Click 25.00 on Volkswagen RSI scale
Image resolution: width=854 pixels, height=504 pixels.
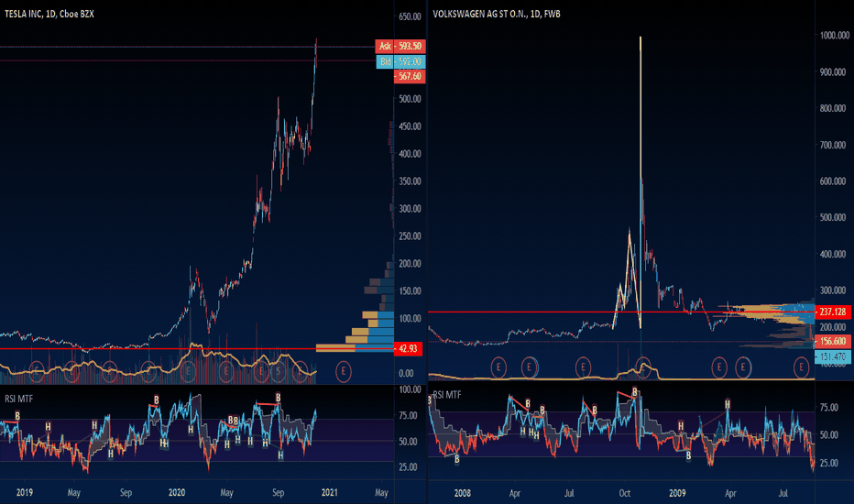tap(829, 463)
